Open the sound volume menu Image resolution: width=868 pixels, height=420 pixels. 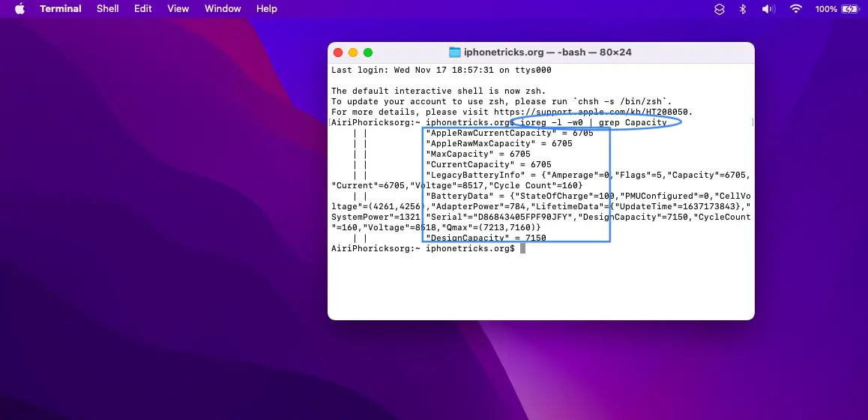768,9
